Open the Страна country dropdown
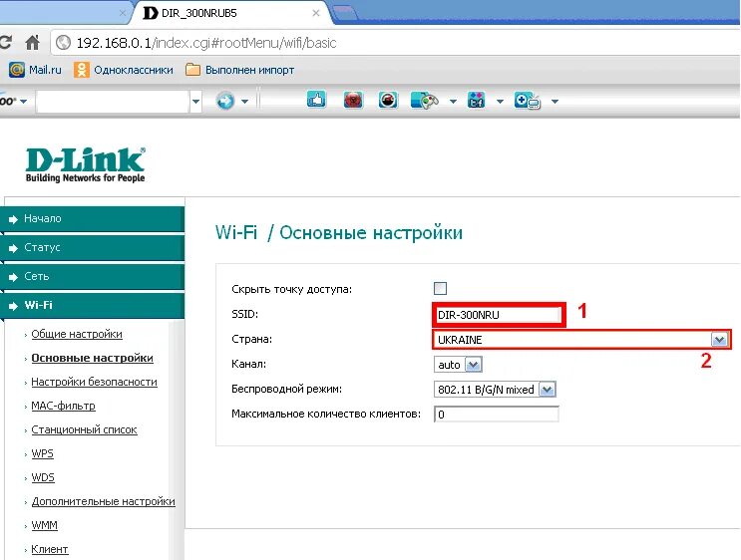 tap(581, 340)
